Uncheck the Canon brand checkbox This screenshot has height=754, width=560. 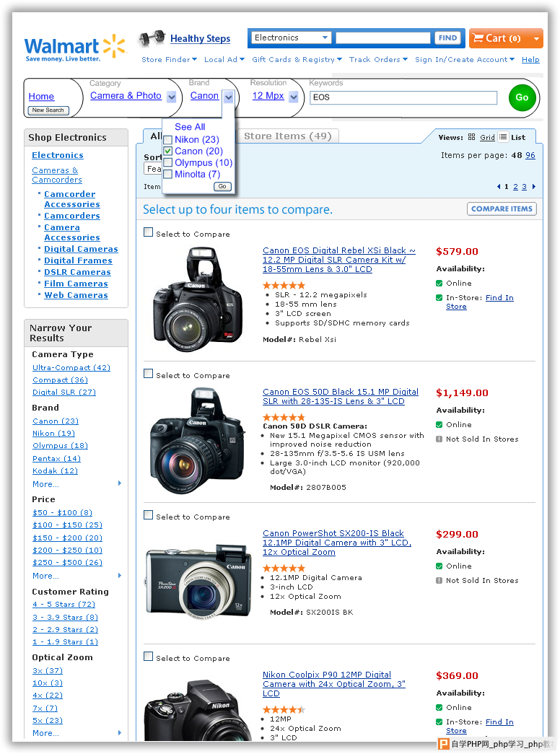pyautogui.click(x=168, y=152)
